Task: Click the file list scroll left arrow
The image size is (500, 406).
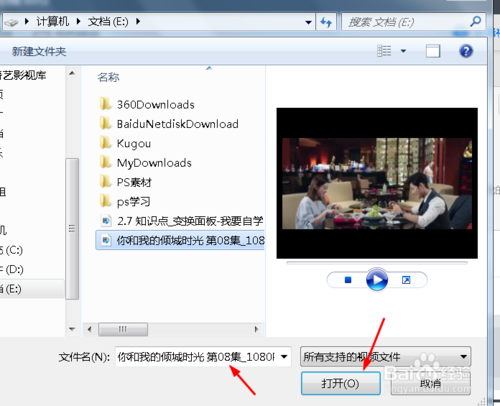Action: [x=89, y=329]
